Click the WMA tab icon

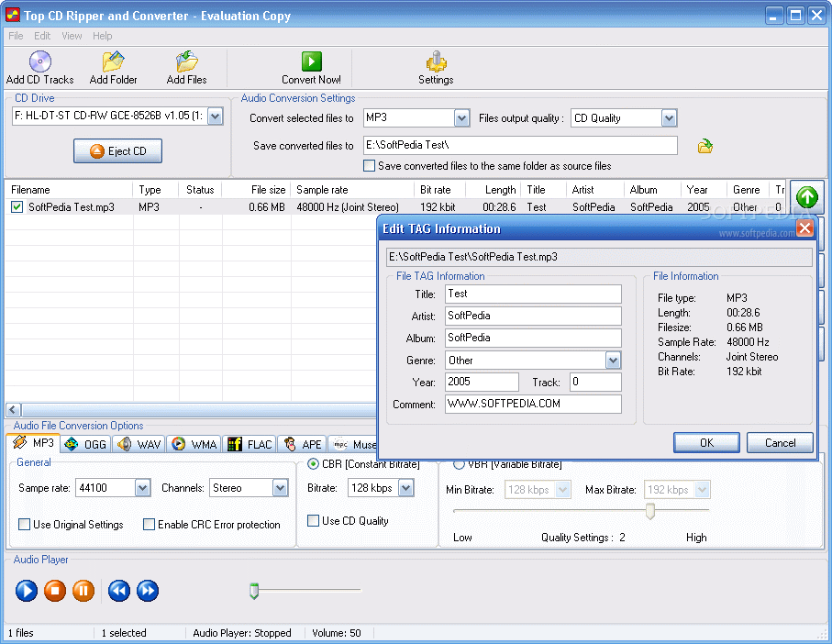pos(178,444)
